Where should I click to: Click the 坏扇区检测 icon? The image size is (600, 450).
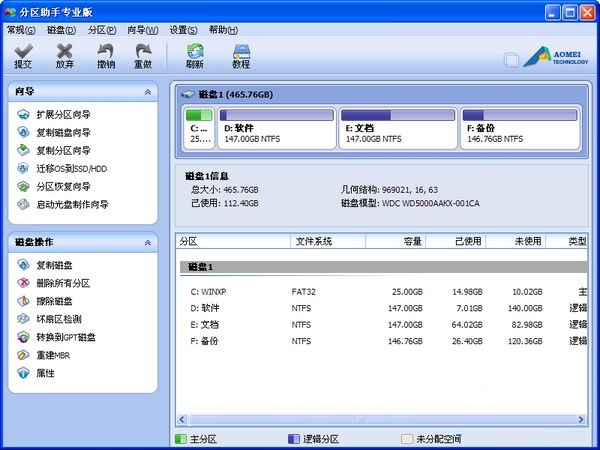click(x=23, y=319)
